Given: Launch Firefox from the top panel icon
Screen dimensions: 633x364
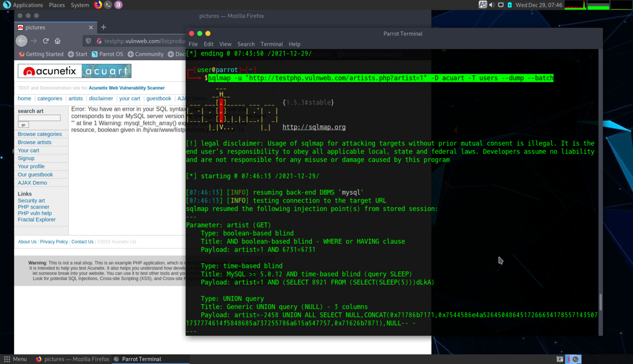Looking at the screenshot, I should (x=98, y=5).
